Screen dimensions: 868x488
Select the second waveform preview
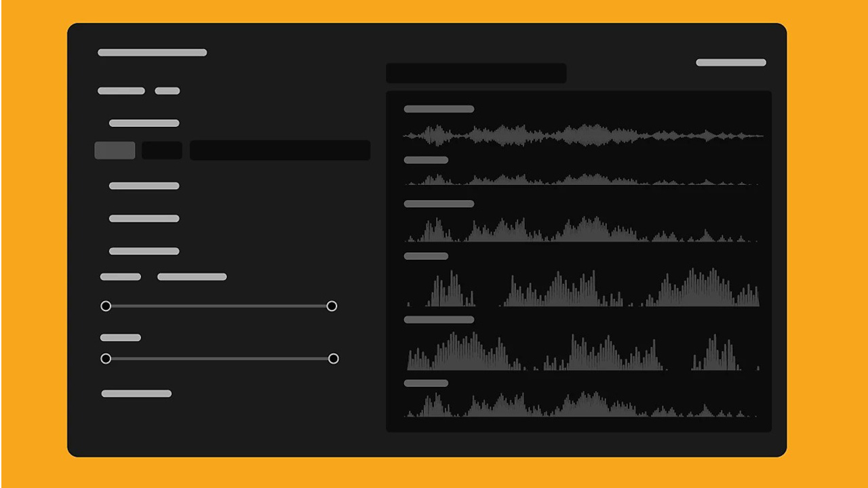coord(583,181)
